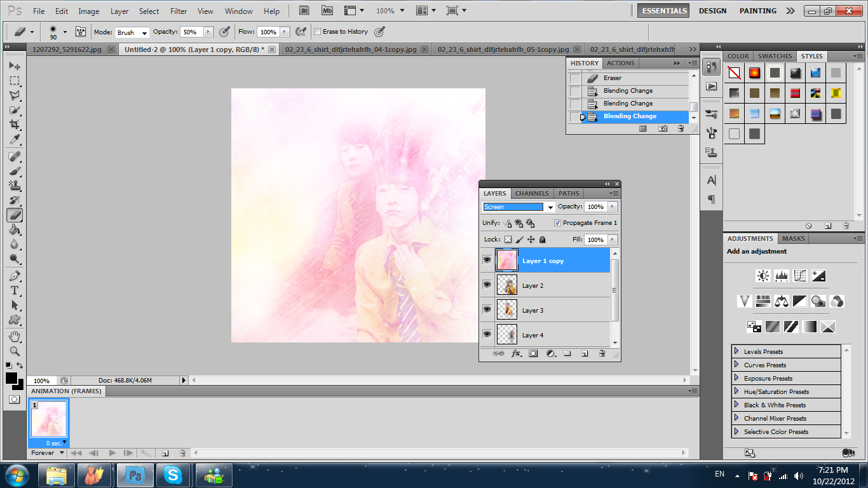Add a layer mask in Layers panel
This screenshot has width=868, height=488.
533,353
